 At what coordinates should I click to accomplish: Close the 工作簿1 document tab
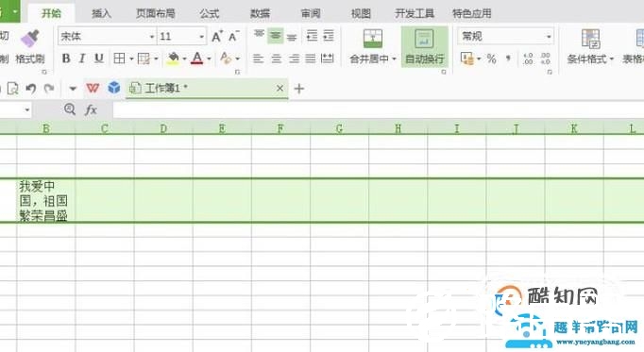click(x=280, y=89)
